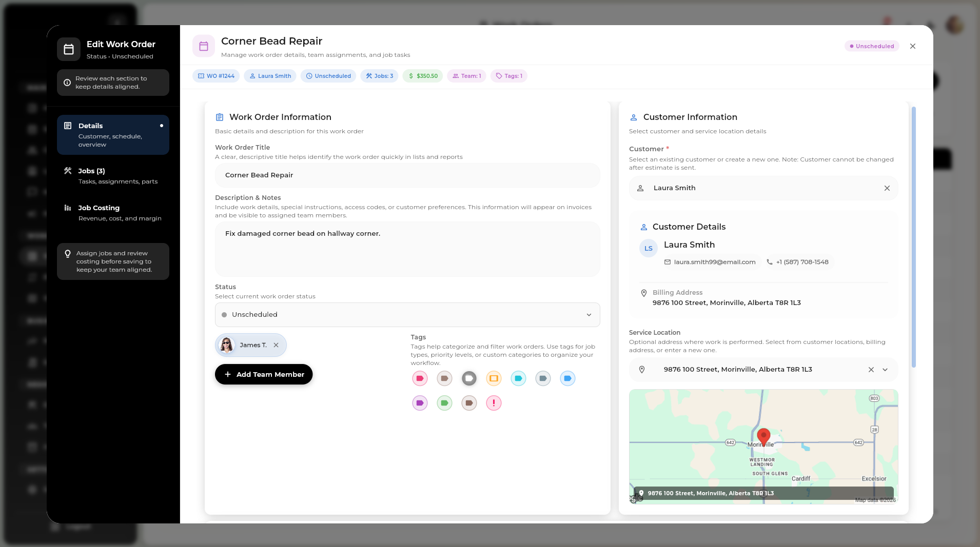Clear the selected customer Laura Smith

point(887,188)
